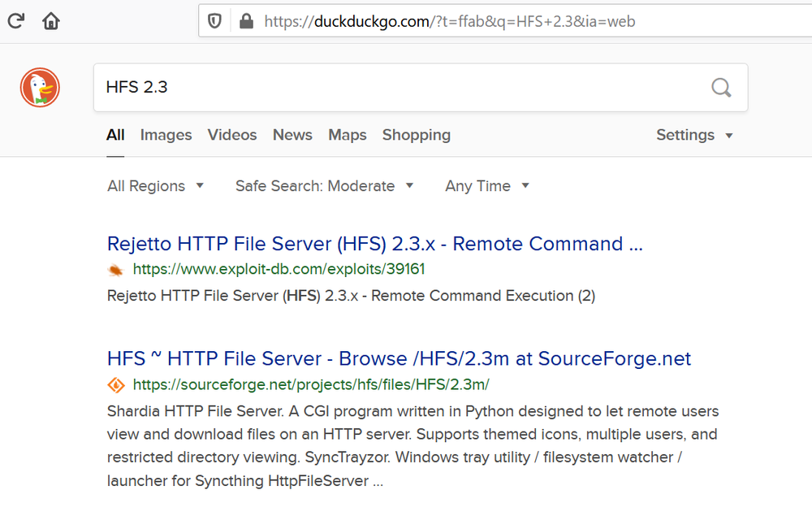Open the News tab
Viewport: 812px width, 529px height.
point(292,135)
